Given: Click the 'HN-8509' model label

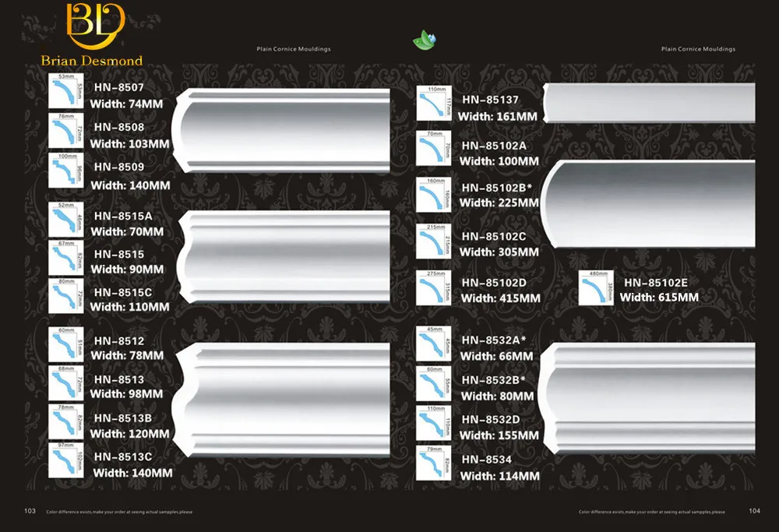Looking at the screenshot, I should pos(119,167).
